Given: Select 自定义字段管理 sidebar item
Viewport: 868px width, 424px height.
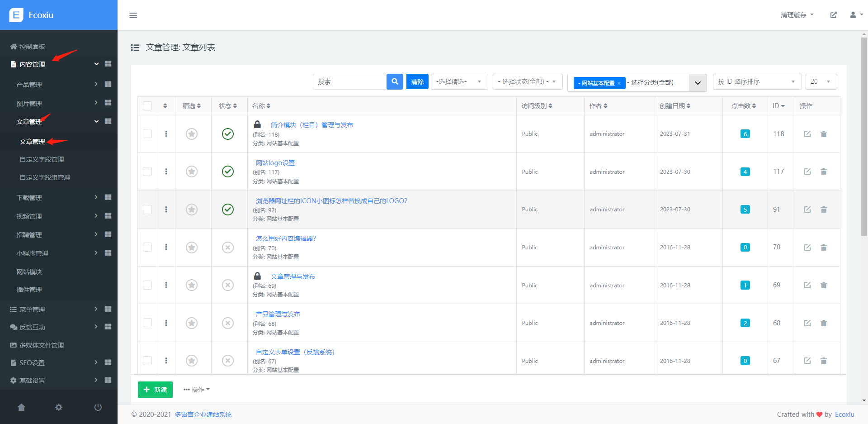Looking at the screenshot, I should pyautogui.click(x=42, y=159).
